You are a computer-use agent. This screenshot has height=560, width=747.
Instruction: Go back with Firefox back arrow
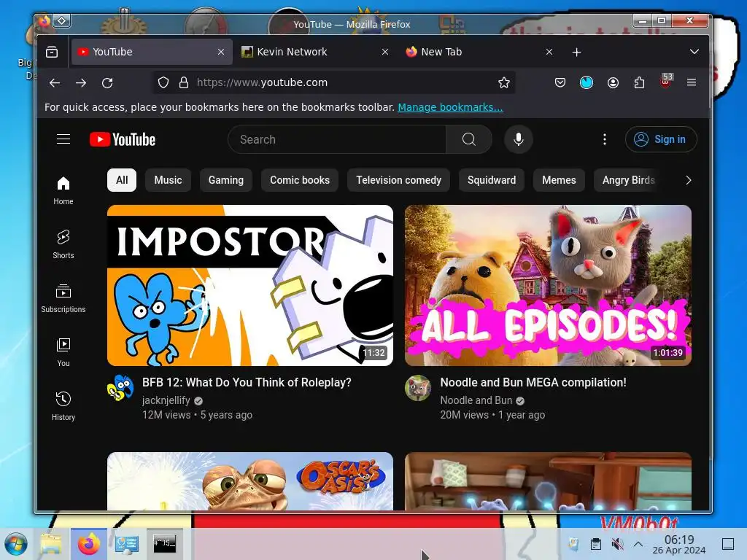tap(55, 83)
